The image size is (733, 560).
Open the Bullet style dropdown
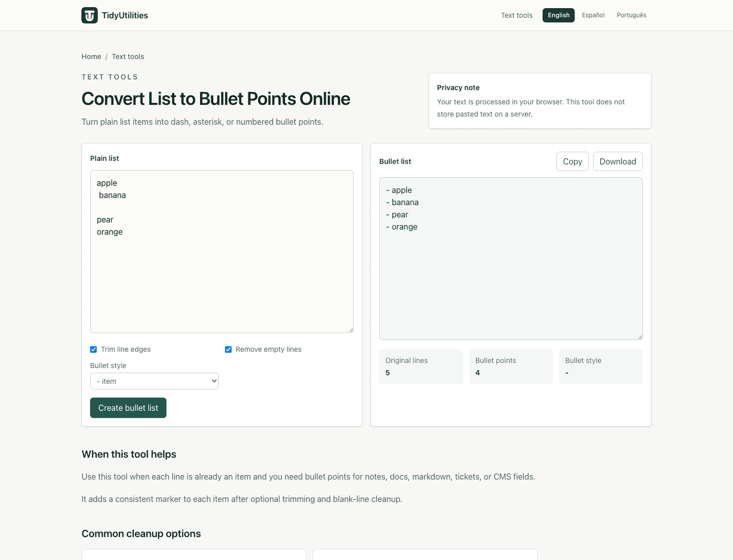tap(154, 381)
